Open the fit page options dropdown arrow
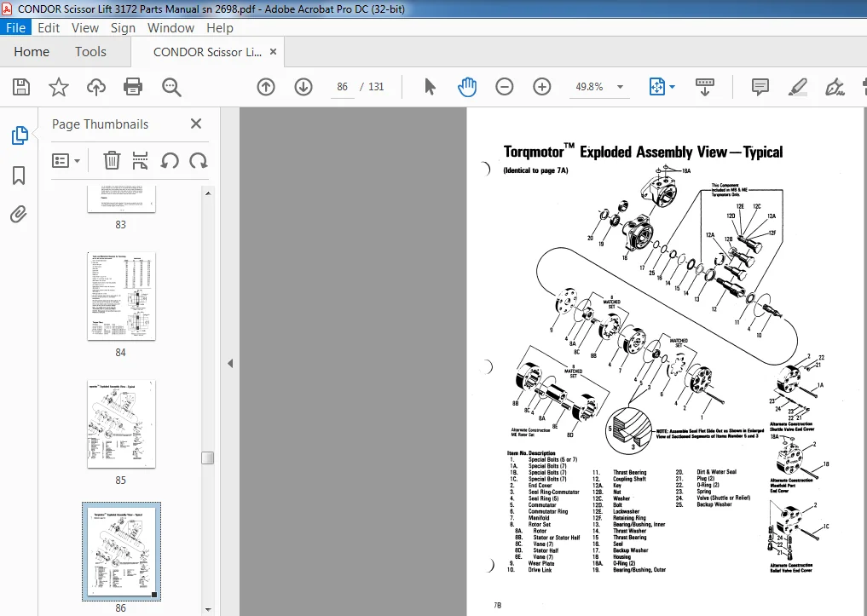This screenshot has width=867, height=616. pos(672,87)
